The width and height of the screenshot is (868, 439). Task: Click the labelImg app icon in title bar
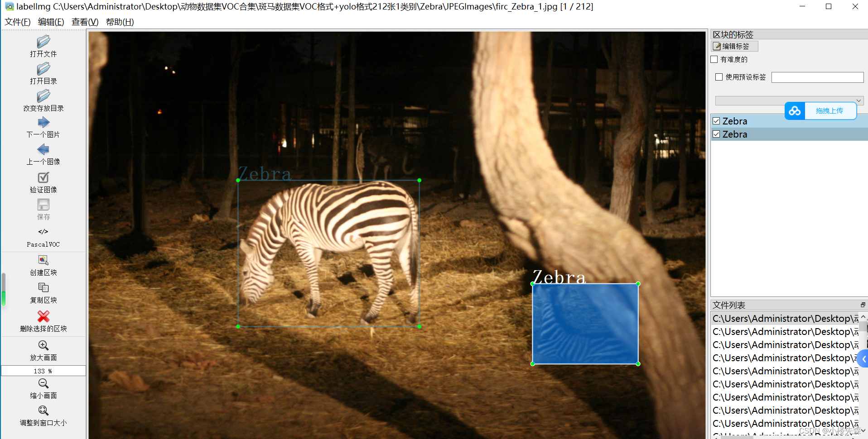pyautogui.click(x=9, y=6)
